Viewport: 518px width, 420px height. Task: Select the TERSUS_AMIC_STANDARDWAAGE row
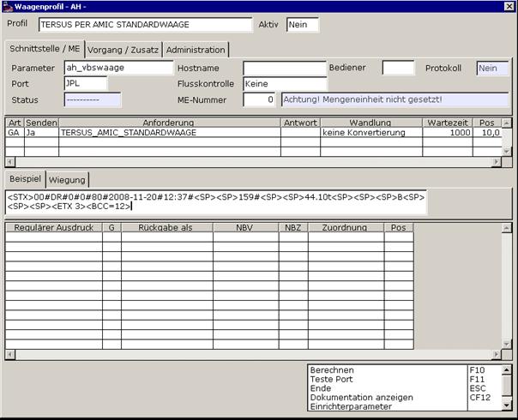253,133
